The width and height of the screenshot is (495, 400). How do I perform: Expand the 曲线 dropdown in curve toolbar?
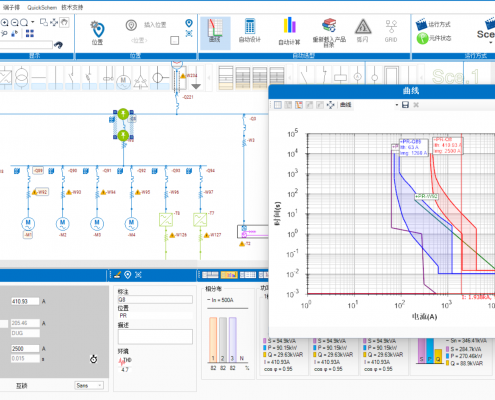(397, 105)
